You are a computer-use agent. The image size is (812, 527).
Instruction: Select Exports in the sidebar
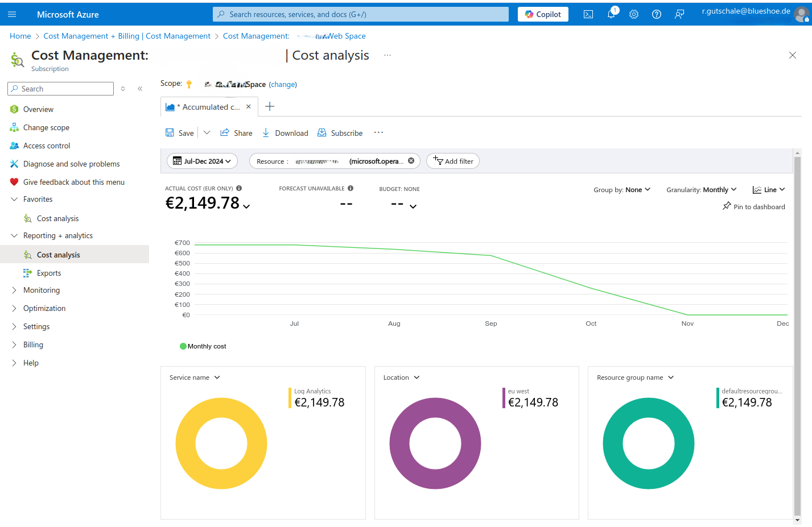(x=50, y=273)
